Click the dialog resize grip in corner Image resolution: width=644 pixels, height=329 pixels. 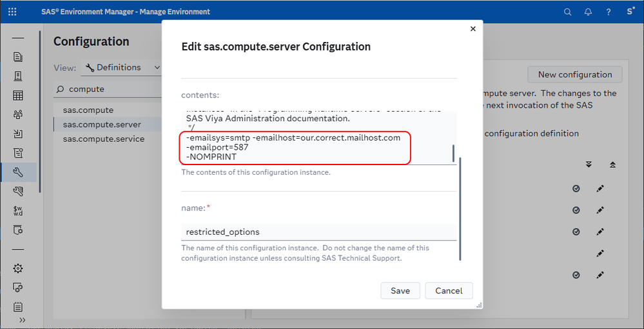click(x=478, y=304)
